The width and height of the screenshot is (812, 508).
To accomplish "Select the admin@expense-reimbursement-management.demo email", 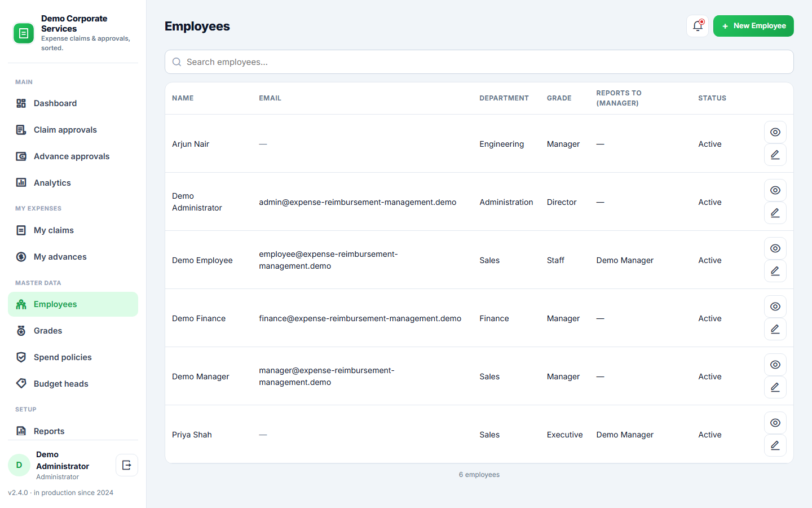I will (x=358, y=202).
